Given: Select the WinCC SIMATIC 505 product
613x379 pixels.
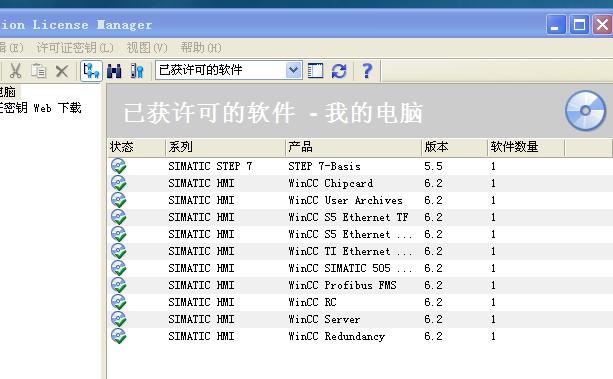Looking at the screenshot, I should pos(350,268).
